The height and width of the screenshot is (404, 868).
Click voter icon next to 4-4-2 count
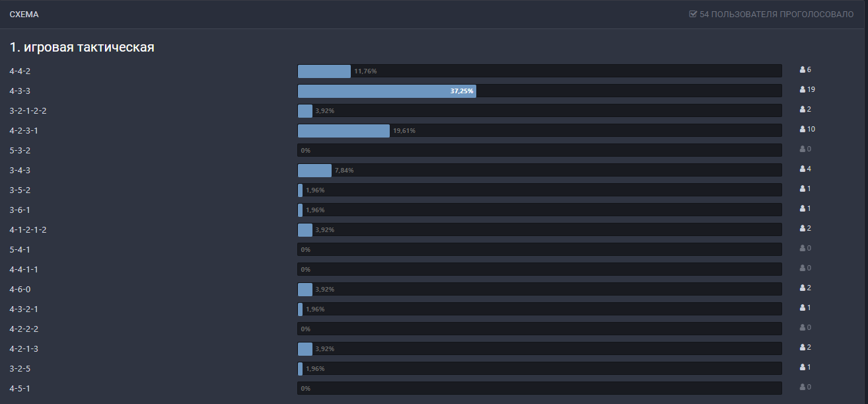pos(803,69)
